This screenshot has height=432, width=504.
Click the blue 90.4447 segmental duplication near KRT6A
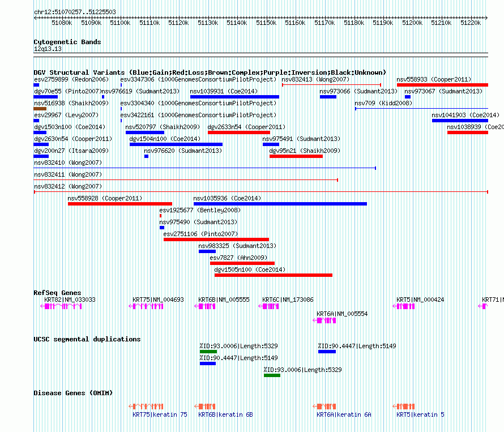point(327,352)
